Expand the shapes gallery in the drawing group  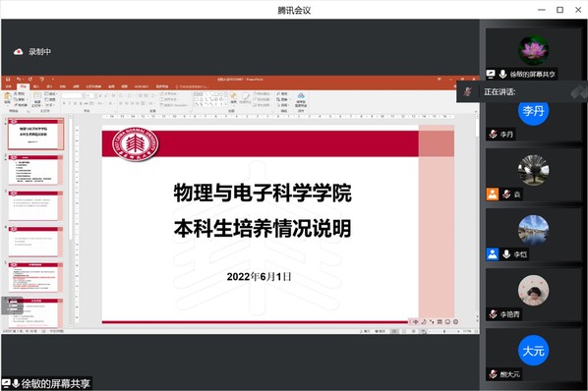[x=225, y=105]
